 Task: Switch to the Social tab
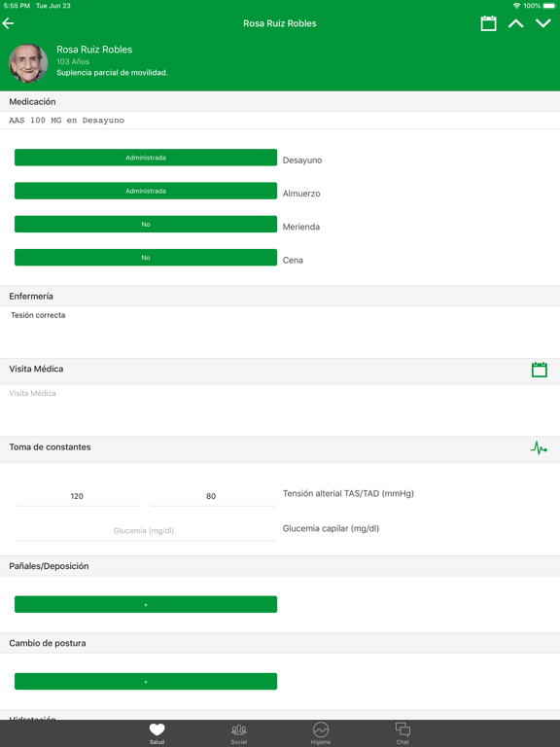[238, 733]
